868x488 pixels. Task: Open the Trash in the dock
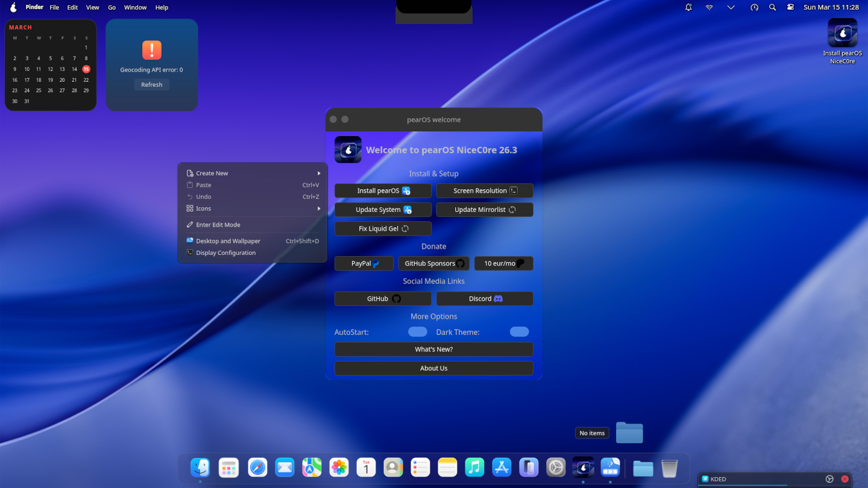669,468
